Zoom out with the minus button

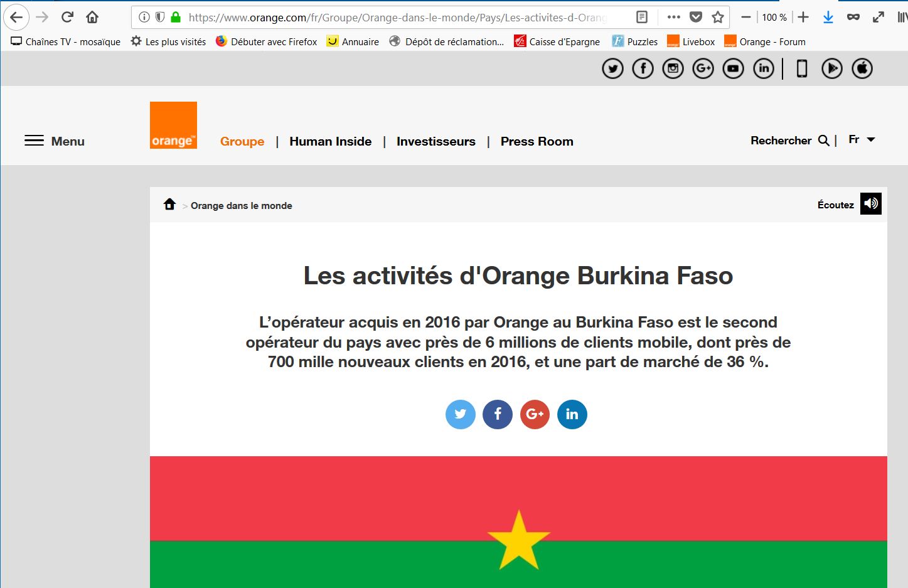[746, 18]
